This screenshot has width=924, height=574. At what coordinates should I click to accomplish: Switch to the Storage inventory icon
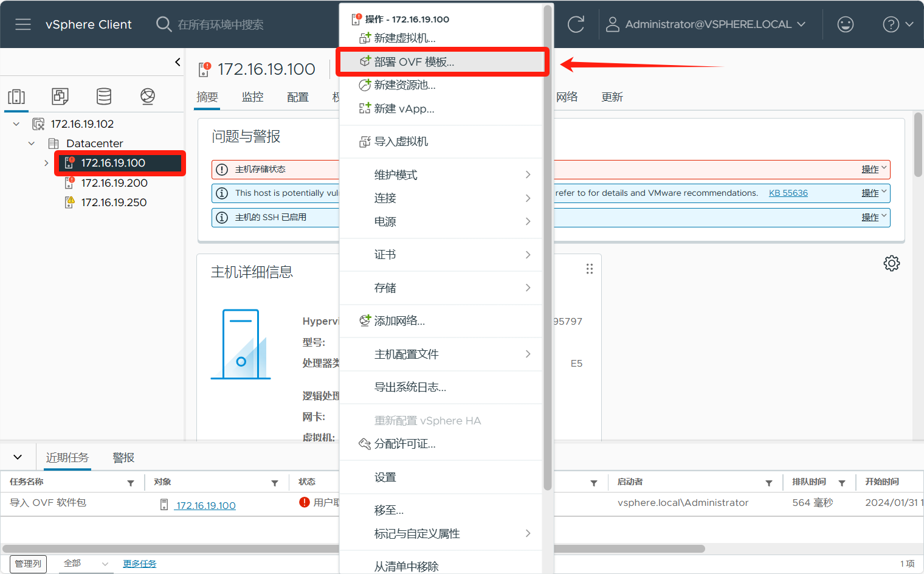pos(104,96)
